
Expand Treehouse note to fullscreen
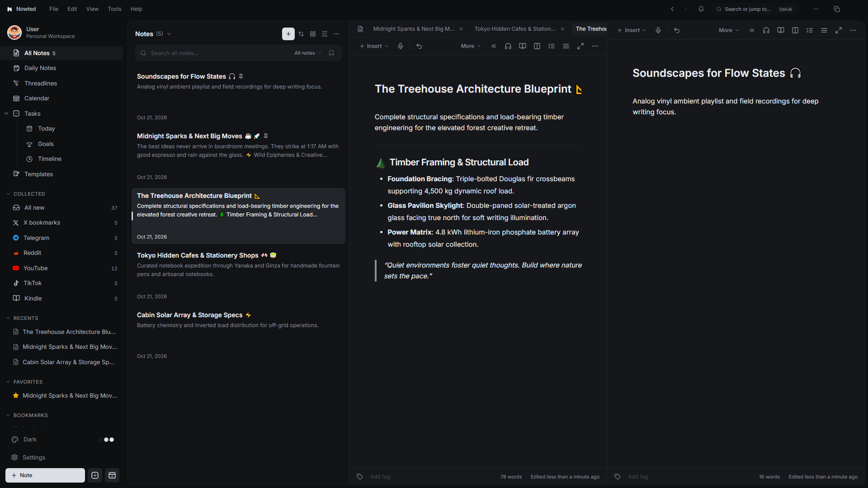[580, 46]
